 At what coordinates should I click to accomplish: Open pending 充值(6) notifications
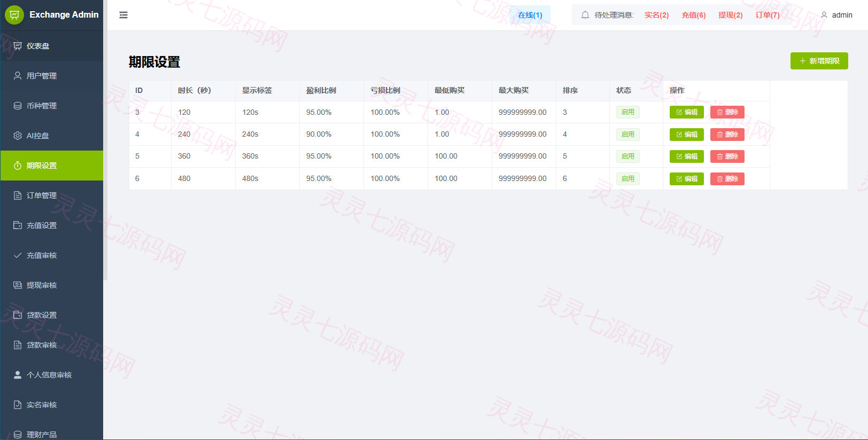(x=693, y=15)
